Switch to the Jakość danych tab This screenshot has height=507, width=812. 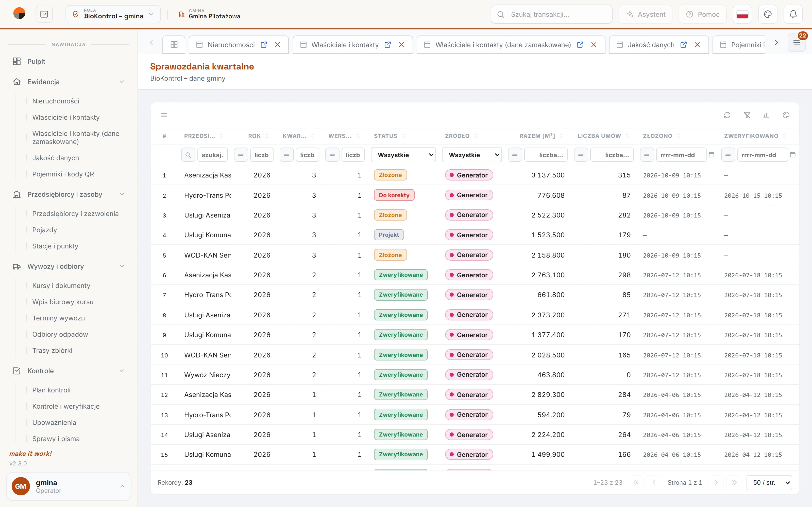pos(651,45)
